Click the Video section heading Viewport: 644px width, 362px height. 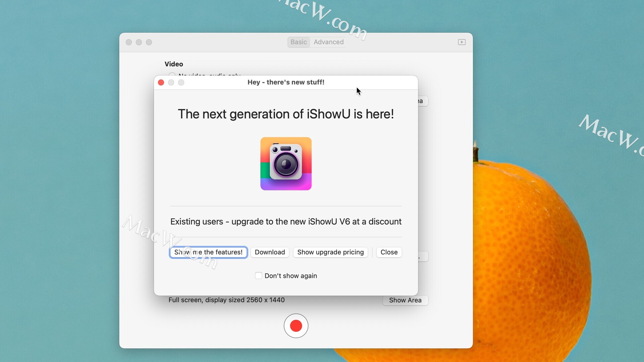pyautogui.click(x=174, y=64)
